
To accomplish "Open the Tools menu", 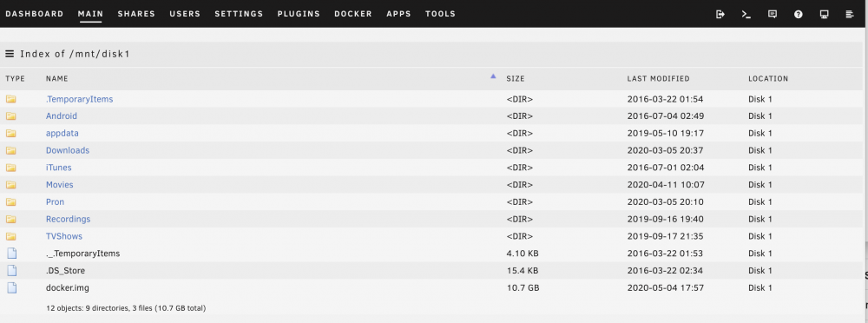I will point(441,14).
